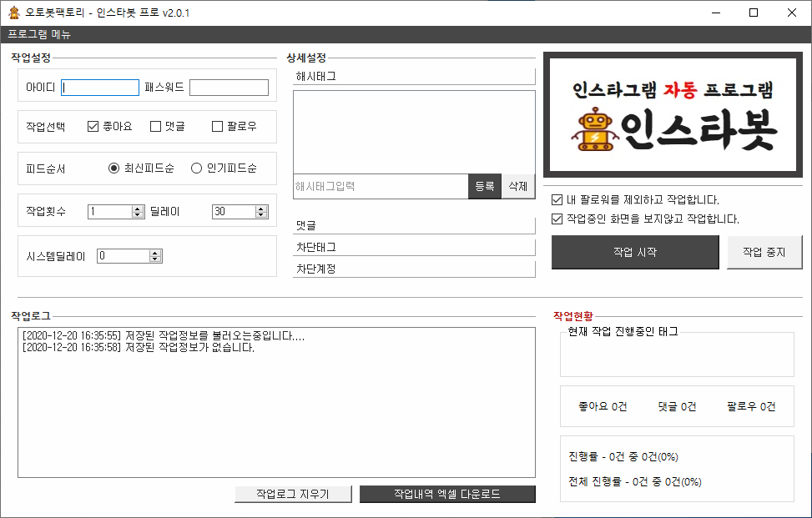Decrease 딜레이 value with down arrow

[261, 214]
